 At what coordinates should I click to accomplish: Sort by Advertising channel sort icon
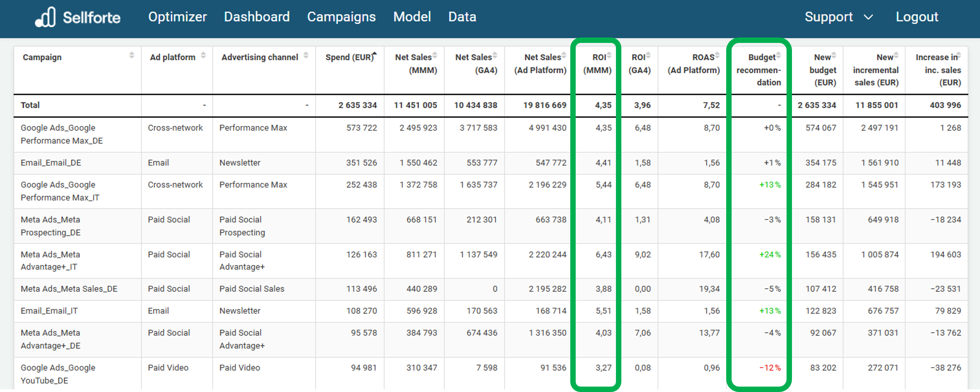306,55
